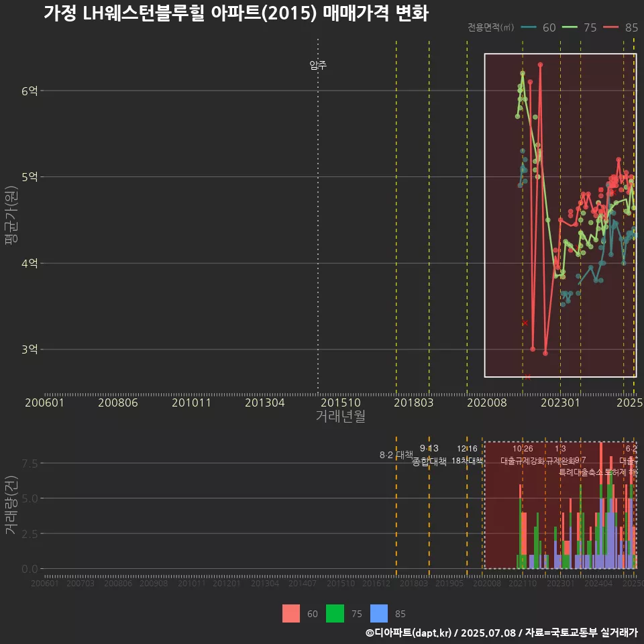The width and height of the screenshot is (644, 644).
Task: Click '201201' on the volume chart axis
Action: click(226, 583)
